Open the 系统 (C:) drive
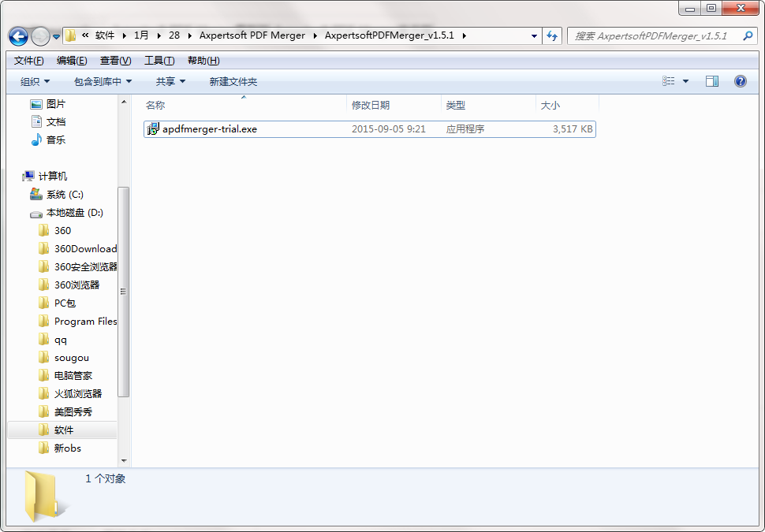The width and height of the screenshot is (765, 532). [x=57, y=195]
